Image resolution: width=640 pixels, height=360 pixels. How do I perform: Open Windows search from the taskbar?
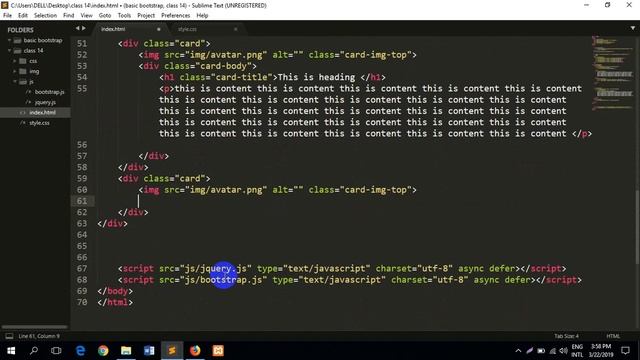click(34, 351)
